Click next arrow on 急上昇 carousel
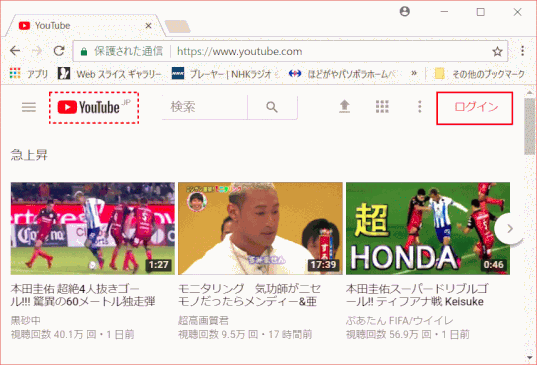Screen dimensions: 537x365 point(510,228)
